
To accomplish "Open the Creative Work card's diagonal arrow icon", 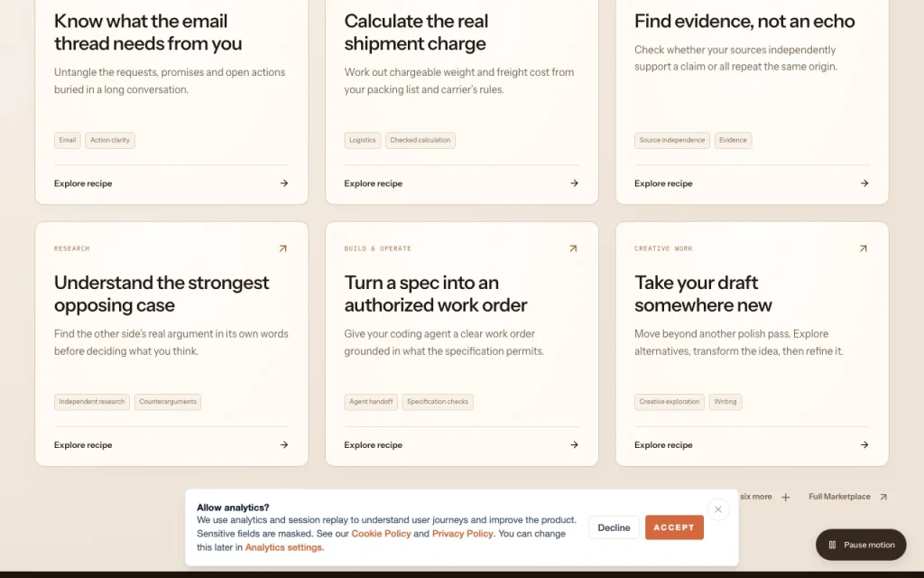I will coord(864,249).
